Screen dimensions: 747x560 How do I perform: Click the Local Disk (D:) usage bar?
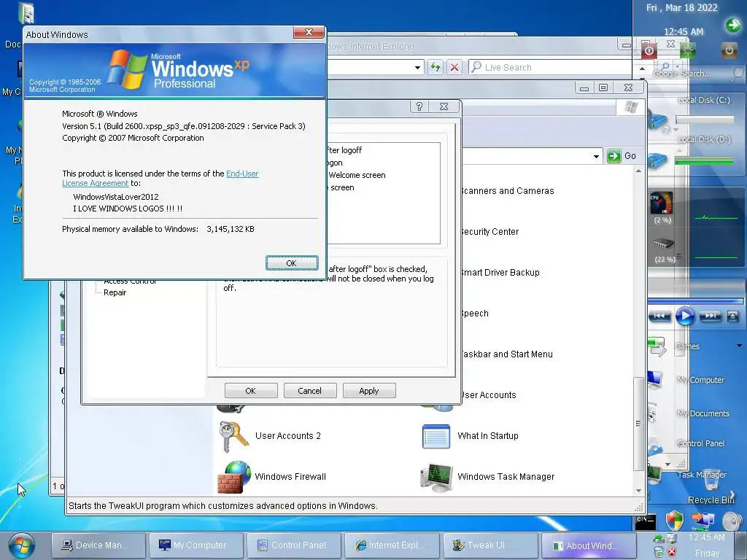pos(705,161)
